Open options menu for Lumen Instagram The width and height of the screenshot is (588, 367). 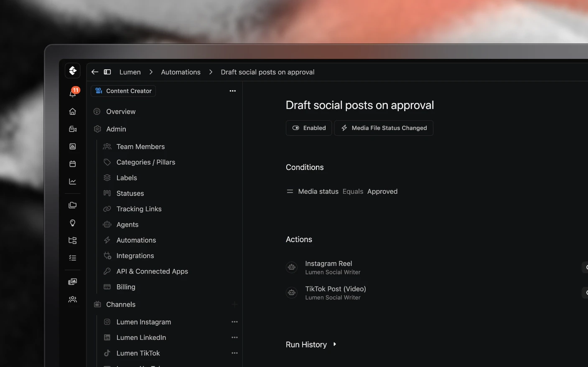[234, 322]
